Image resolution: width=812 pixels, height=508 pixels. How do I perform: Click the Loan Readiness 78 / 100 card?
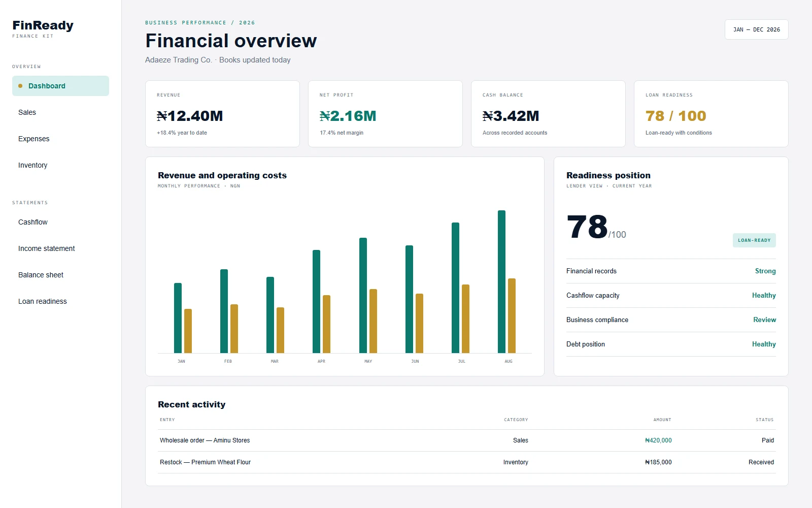click(x=711, y=114)
